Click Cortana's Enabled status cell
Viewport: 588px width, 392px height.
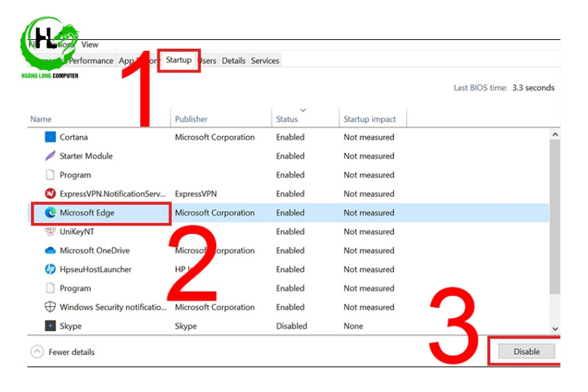click(290, 138)
